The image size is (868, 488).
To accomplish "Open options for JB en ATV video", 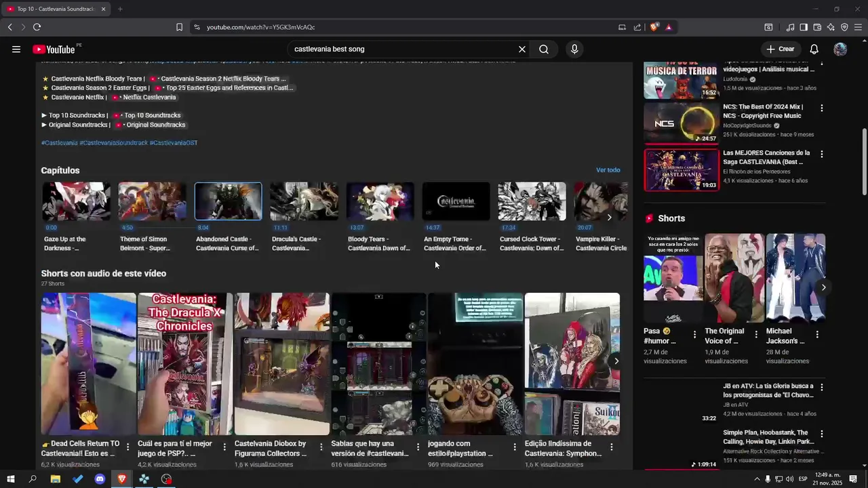I will click(x=822, y=388).
